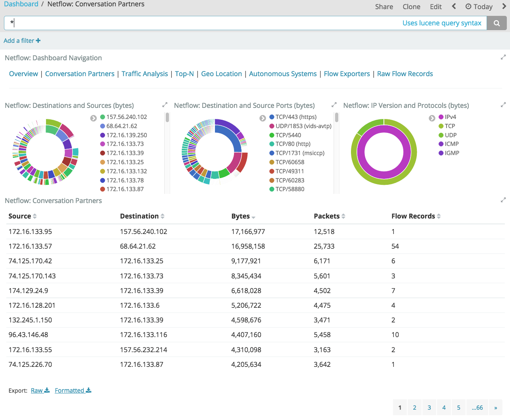Expand the Destinations and Sources visualization fullscreen

point(165,104)
